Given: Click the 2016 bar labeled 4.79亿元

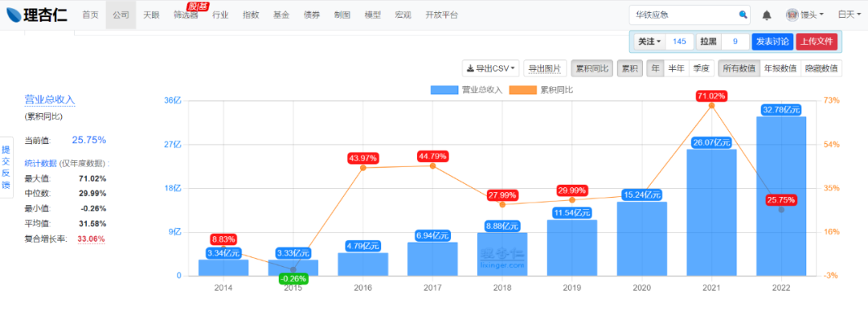Looking at the screenshot, I should coord(363,264).
